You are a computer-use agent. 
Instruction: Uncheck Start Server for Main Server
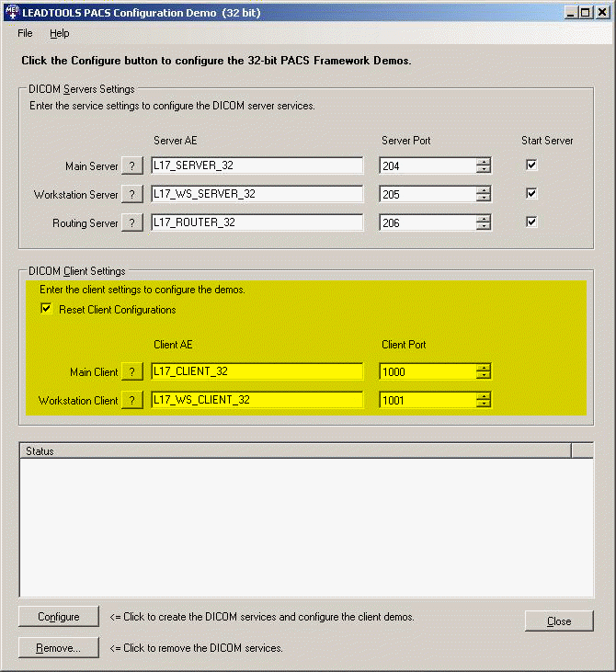pyautogui.click(x=531, y=165)
